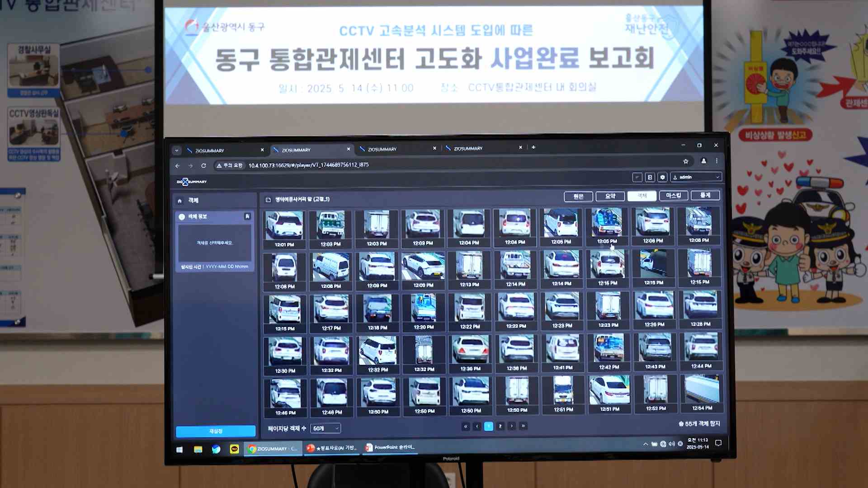Switch to the 마스킹 view tab
The width and height of the screenshot is (868, 488).
coord(673,195)
